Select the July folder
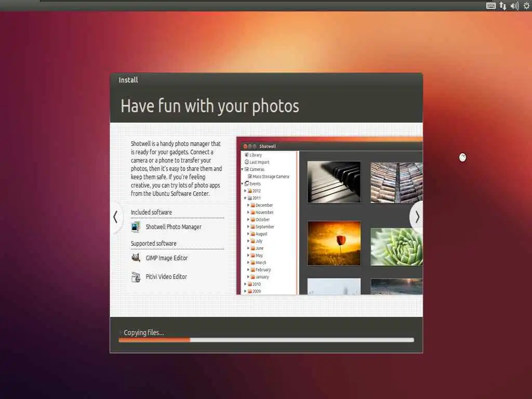 [257, 241]
